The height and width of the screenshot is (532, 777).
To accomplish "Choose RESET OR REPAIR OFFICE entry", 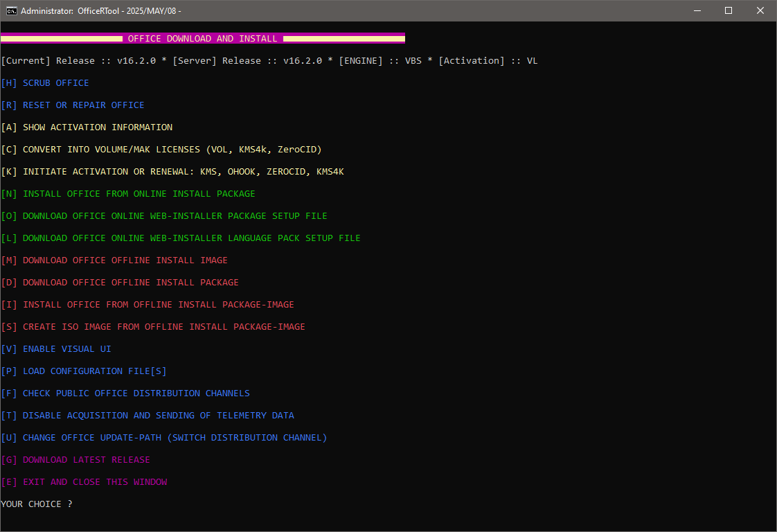I will pos(83,105).
